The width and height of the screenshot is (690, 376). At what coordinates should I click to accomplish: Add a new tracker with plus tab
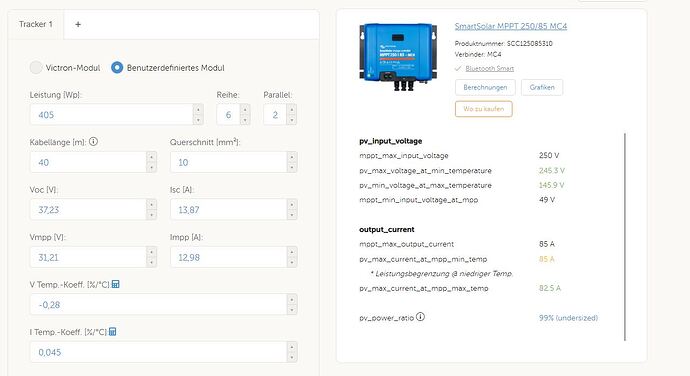click(x=78, y=24)
